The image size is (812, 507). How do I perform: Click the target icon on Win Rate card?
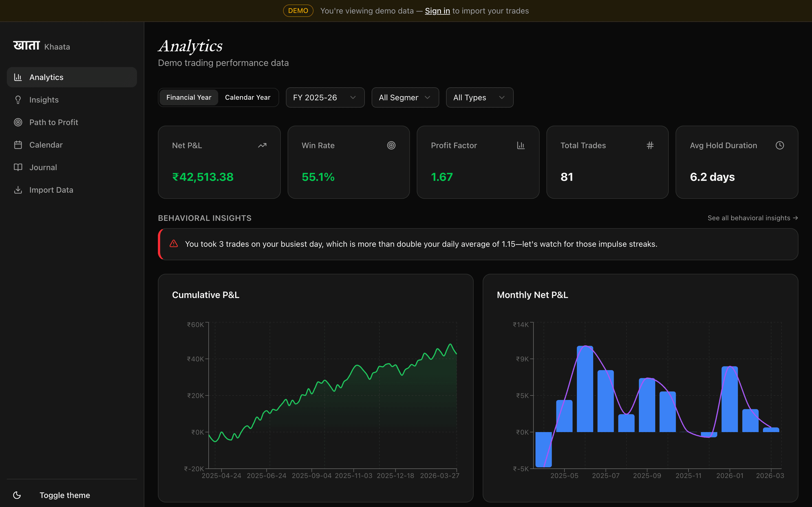[x=392, y=145]
